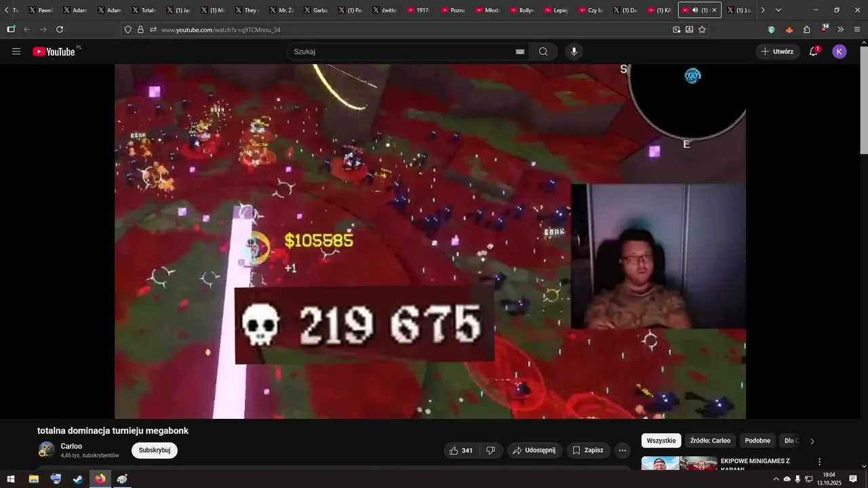The image size is (868, 488).
Task: Switch to the Garba tab
Action: [x=316, y=10]
